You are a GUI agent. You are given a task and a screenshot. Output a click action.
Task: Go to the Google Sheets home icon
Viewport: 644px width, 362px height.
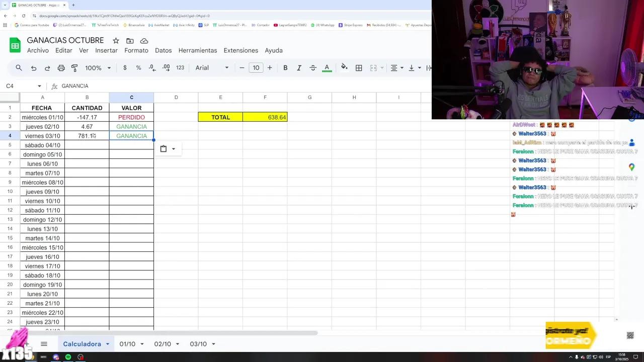[x=15, y=45]
